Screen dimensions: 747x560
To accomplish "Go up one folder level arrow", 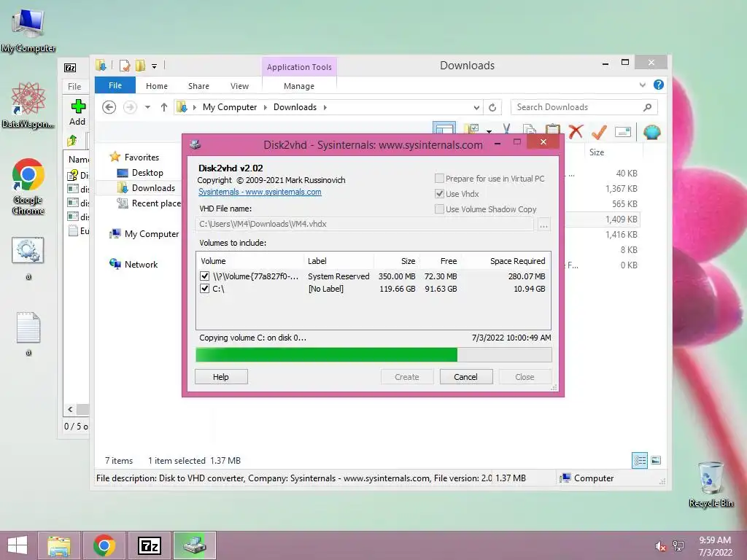I will [x=164, y=107].
